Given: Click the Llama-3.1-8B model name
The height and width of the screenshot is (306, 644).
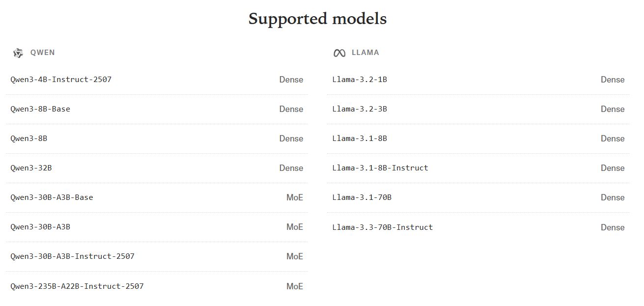Looking at the screenshot, I should 360,139.
